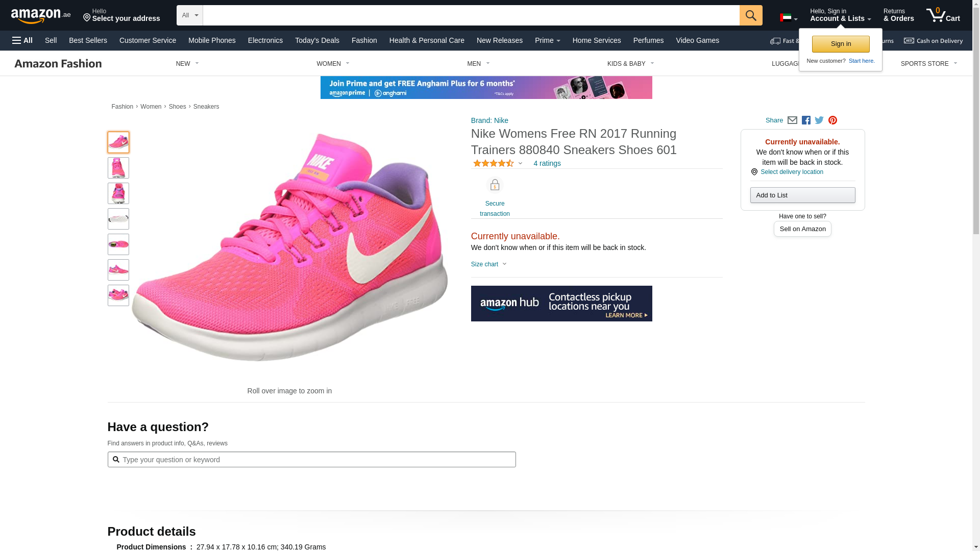Select the second shoe thumbnail image
The image size is (980, 551).
point(118,168)
